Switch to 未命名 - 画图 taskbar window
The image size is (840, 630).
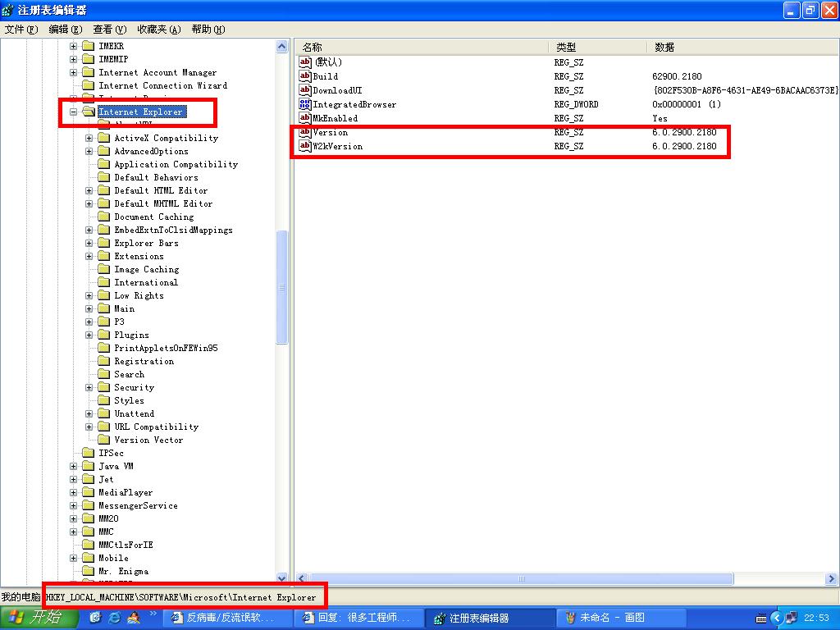[x=622, y=619]
